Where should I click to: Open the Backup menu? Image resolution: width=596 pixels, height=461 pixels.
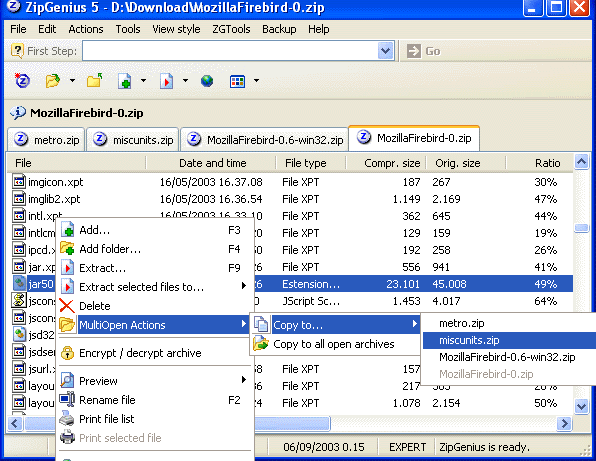279,29
